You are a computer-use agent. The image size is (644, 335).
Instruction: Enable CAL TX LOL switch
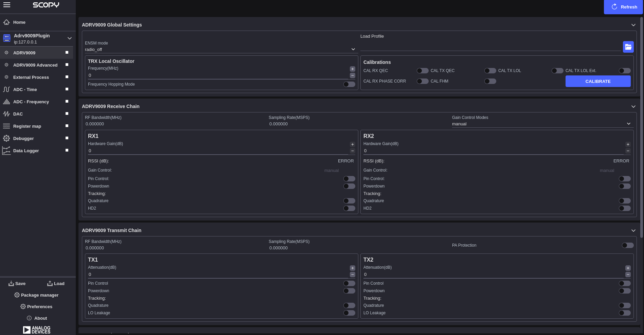557,71
